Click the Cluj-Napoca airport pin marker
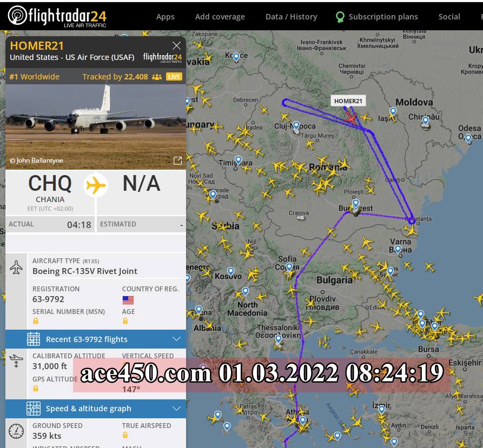Screen dimensions: 483x448 296,125
